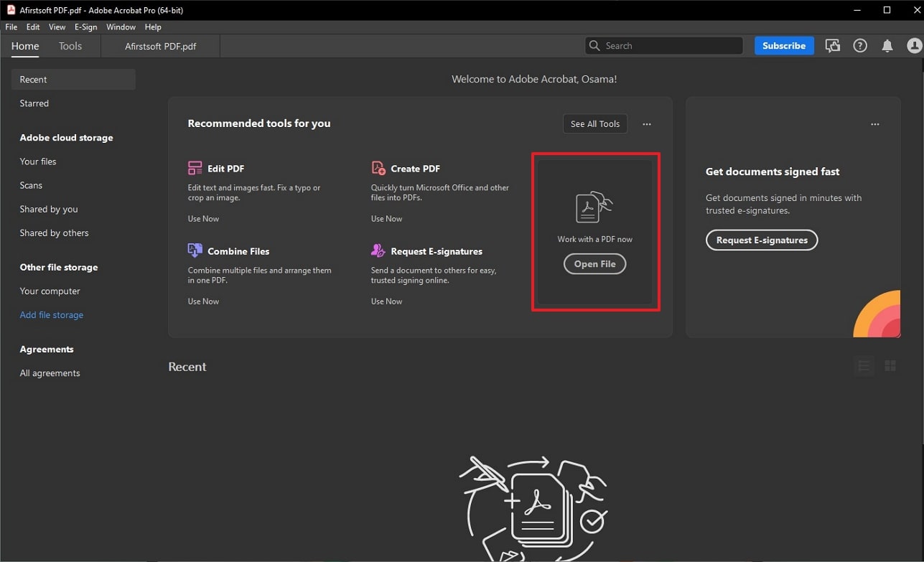Click the Subscribe button

click(784, 46)
